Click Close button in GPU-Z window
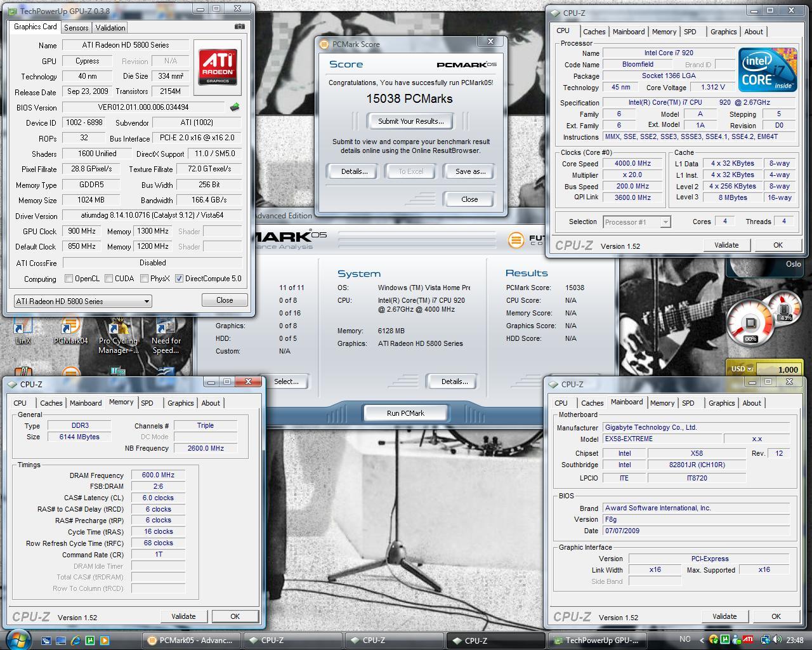812x650 pixels. (225, 300)
